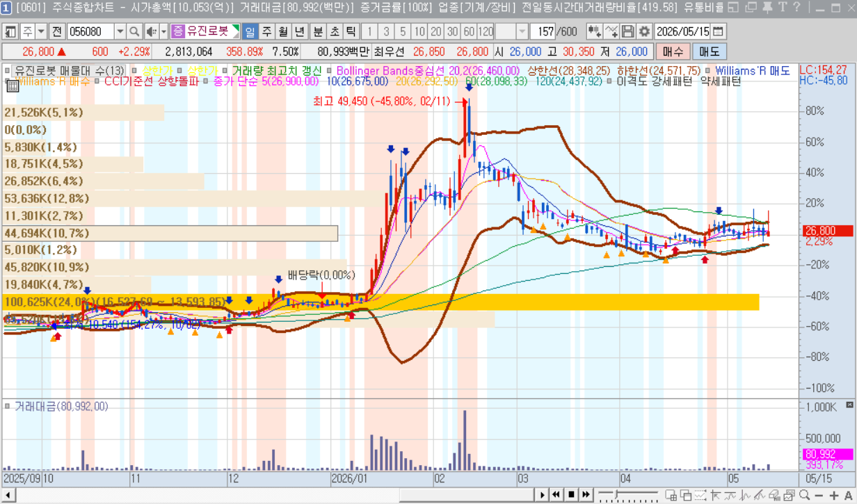The image size is (857, 504).
Task: Open the chart settings gear icon
Action: click(x=645, y=32)
